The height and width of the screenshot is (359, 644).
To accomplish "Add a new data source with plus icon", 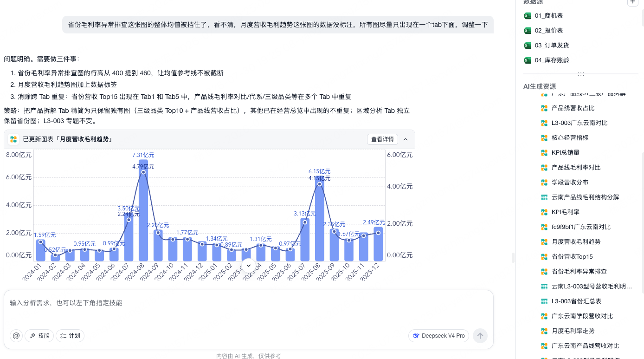I will pos(632,2).
